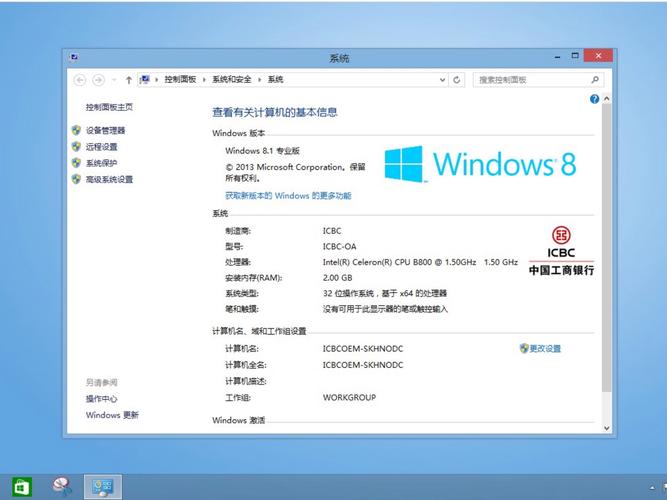This screenshot has height=500, width=667.
Task: Click shield icon beside 系统保护
Action: point(77,163)
